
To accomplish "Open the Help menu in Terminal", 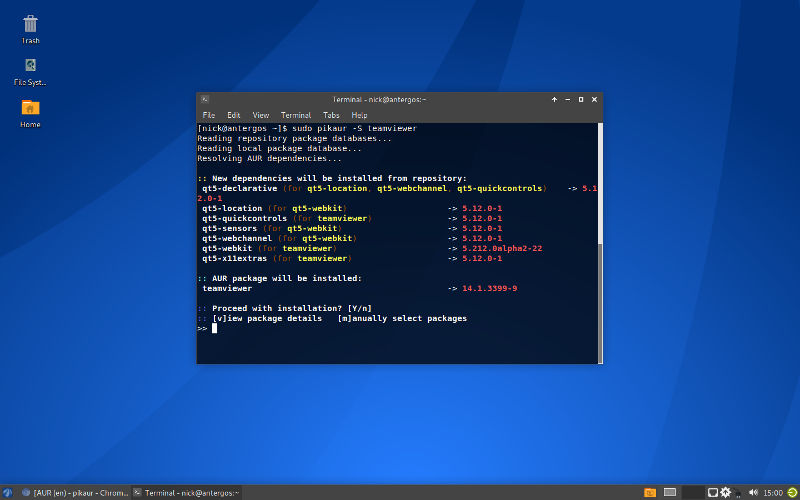I will (x=359, y=115).
